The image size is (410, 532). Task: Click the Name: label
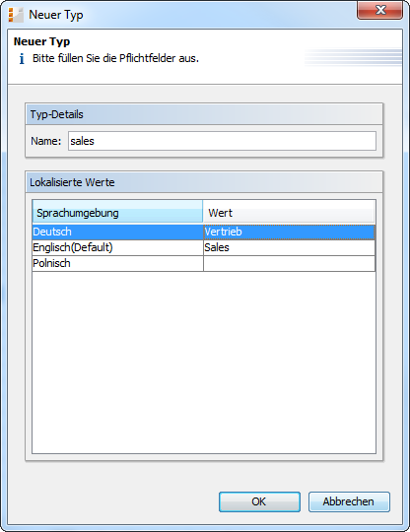(46, 141)
